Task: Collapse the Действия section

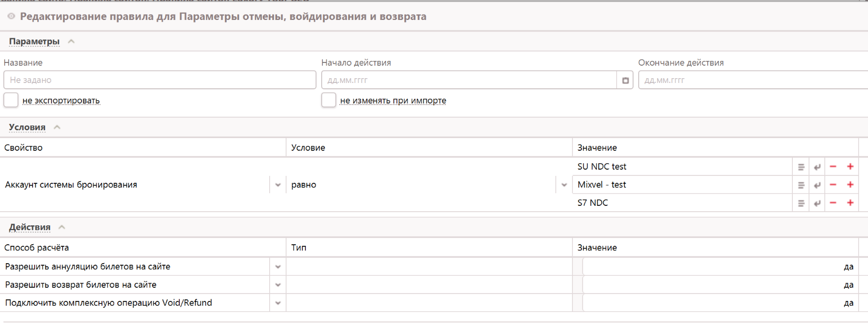Action: coord(62,227)
